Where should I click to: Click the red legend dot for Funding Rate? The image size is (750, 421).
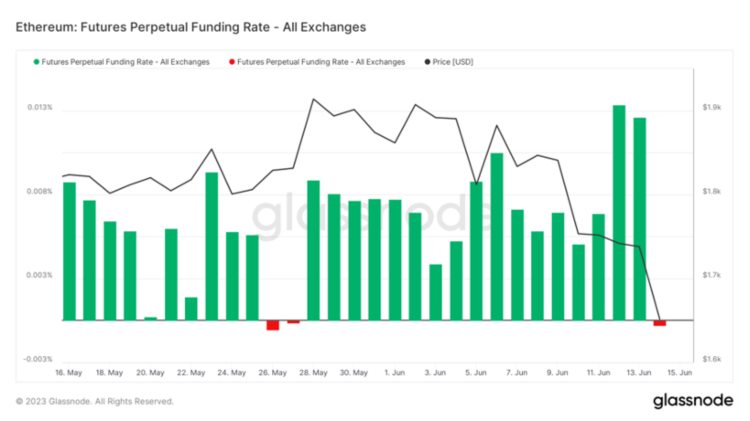pos(231,62)
